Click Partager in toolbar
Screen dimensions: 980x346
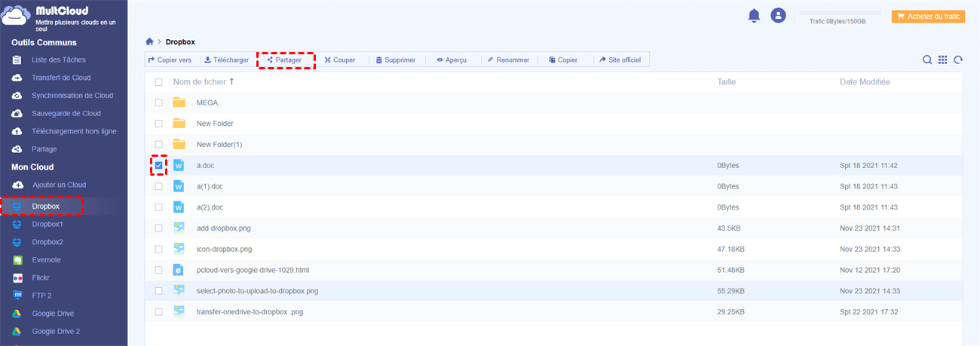point(285,60)
